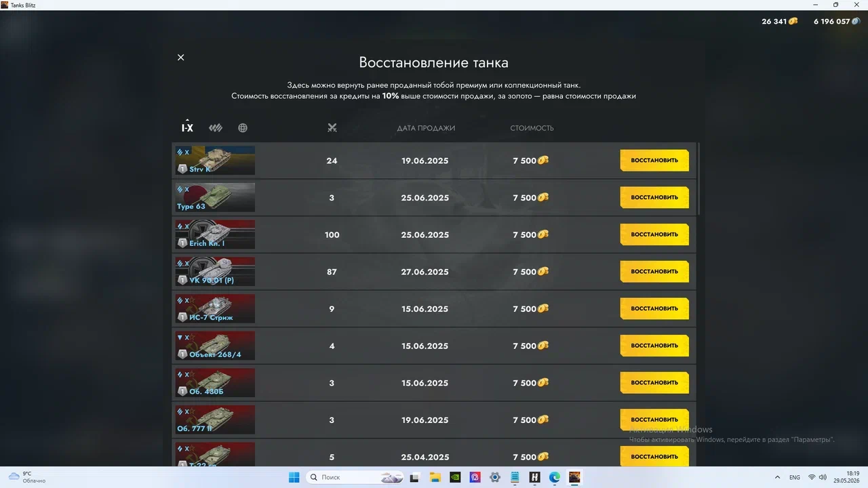The height and width of the screenshot is (488, 868).
Task: Open the credits balance 6 196 057
Action: point(837,21)
